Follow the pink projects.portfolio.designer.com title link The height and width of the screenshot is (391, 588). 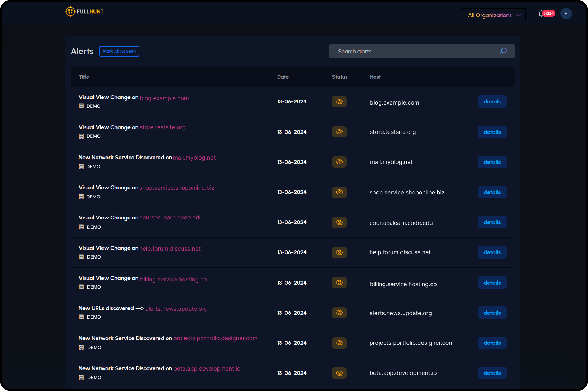click(x=215, y=338)
